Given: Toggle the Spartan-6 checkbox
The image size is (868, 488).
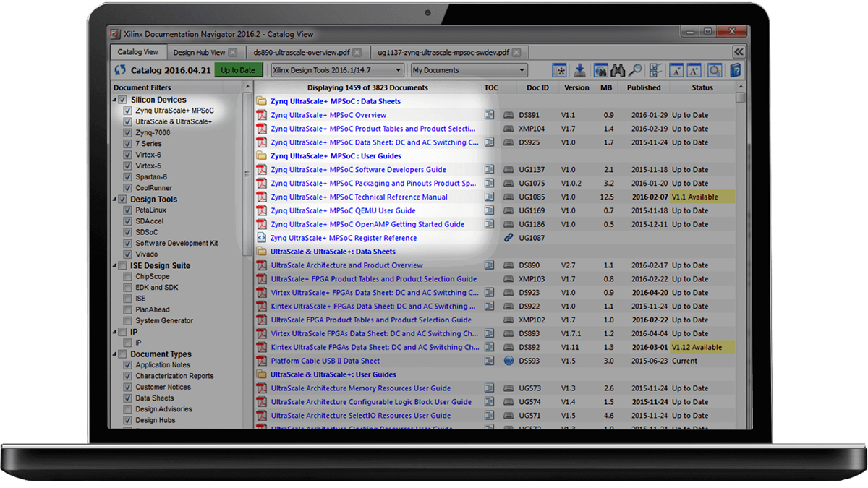Looking at the screenshot, I should (x=128, y=177).
